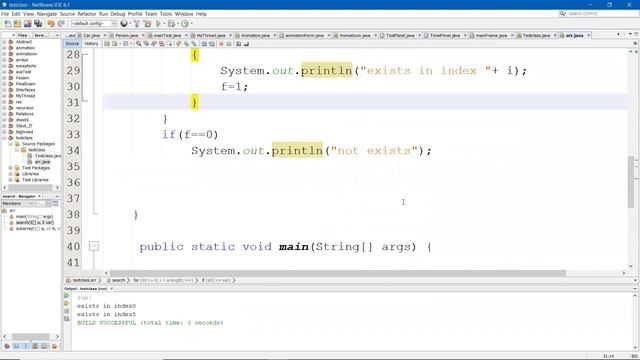This screenshot has width=640, height=360.
Task: Click the Redo toolbar icon
Action: [61, 24]
